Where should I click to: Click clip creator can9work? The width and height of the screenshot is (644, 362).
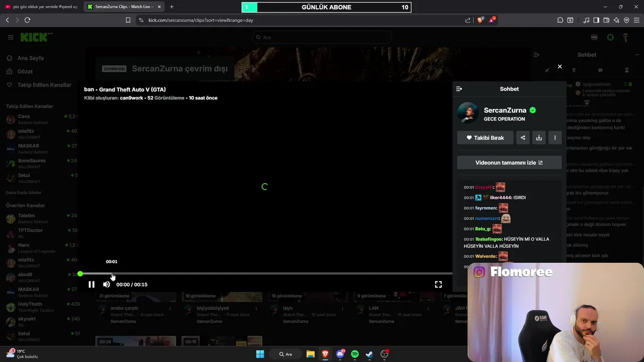click(131, 98)
